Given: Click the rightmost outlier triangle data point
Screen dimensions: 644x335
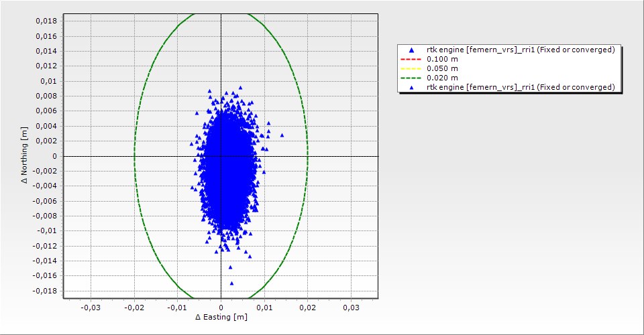Looking at the screenshot, I should (282, 135).
